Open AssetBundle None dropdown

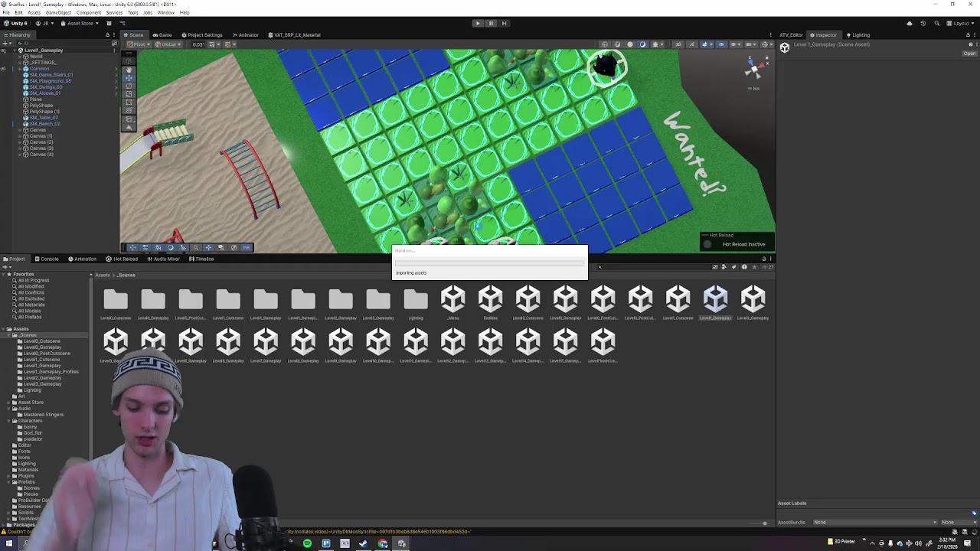[x=874, y=522]
